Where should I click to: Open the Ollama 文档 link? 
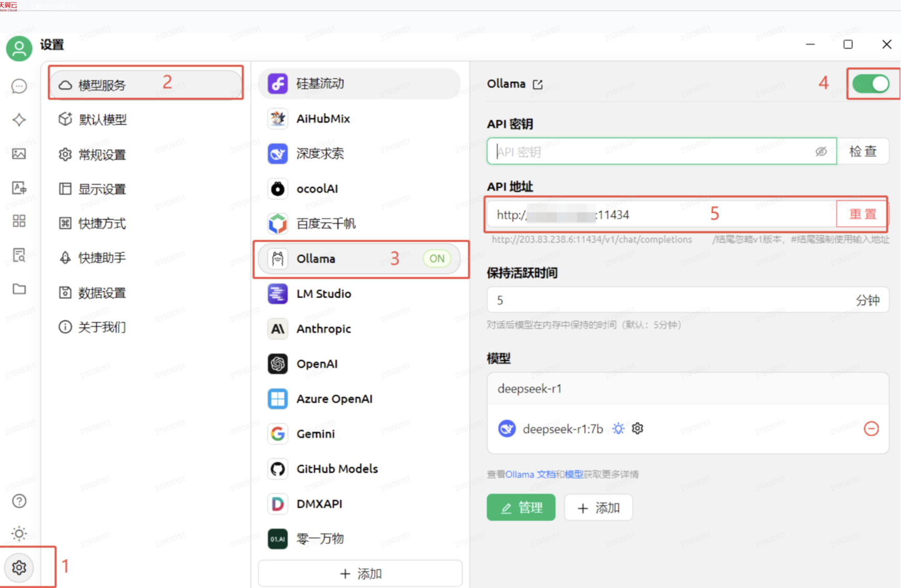530,474
